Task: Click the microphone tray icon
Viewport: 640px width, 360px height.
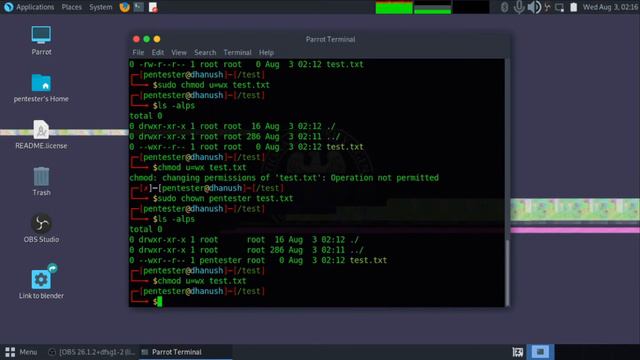Action: pos(519,7)
